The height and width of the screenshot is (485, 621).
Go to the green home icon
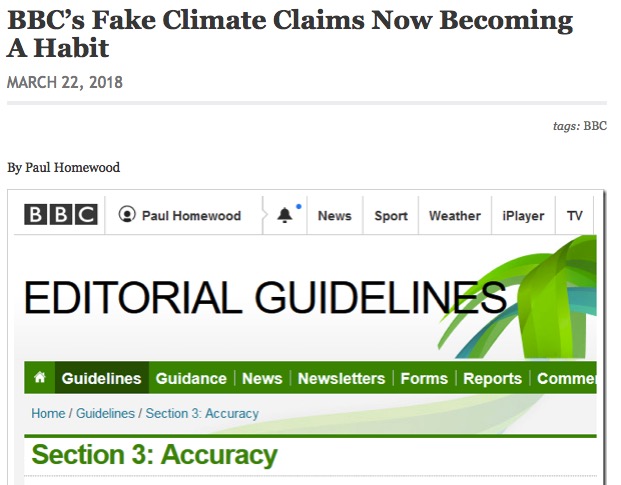pos(40,377)
